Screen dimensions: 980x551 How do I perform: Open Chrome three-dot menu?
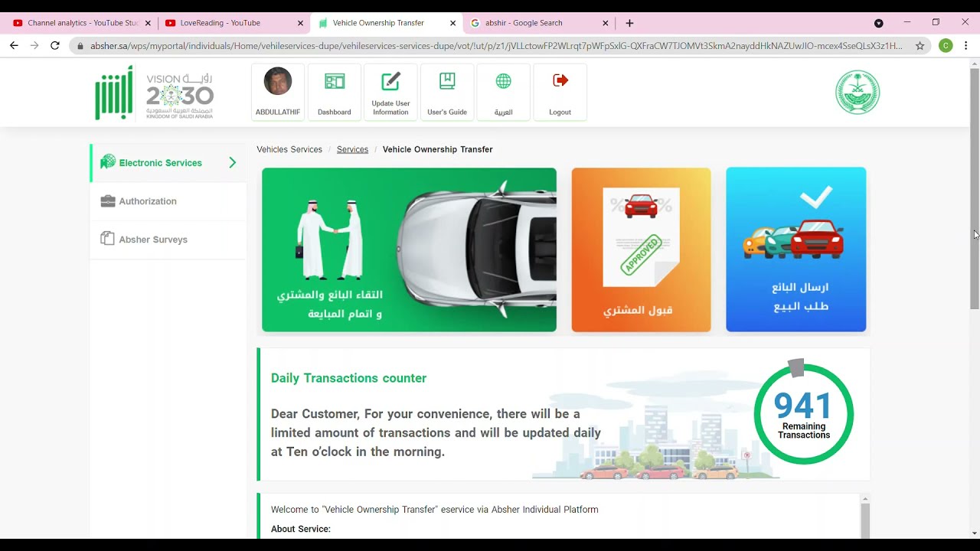point(966,46)
